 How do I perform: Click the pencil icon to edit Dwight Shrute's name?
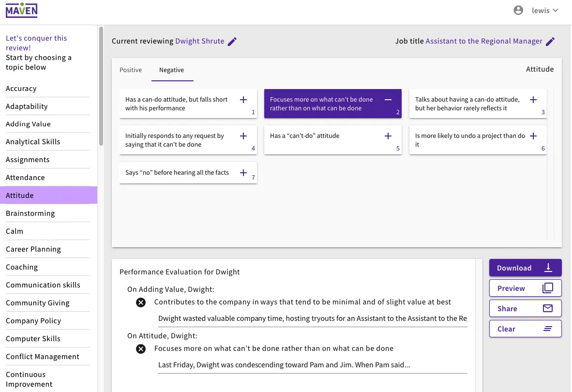[x=231, y=41]
